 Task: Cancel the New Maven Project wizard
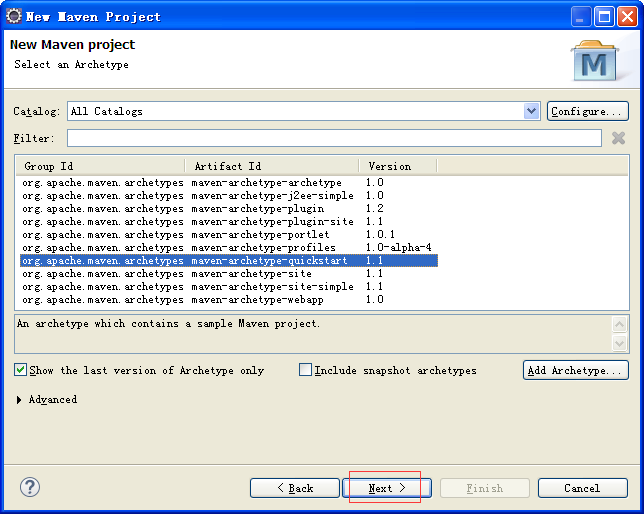[582, 488]
